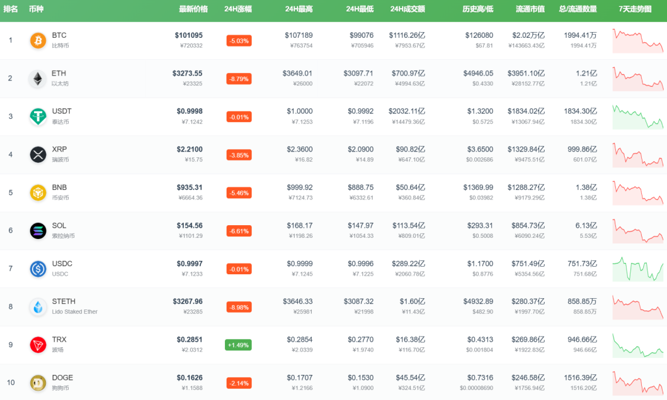The width and height of the screenshot is (667, 400).
Task: Open the BTC 7-day trend chart
Action: [637, 41]
